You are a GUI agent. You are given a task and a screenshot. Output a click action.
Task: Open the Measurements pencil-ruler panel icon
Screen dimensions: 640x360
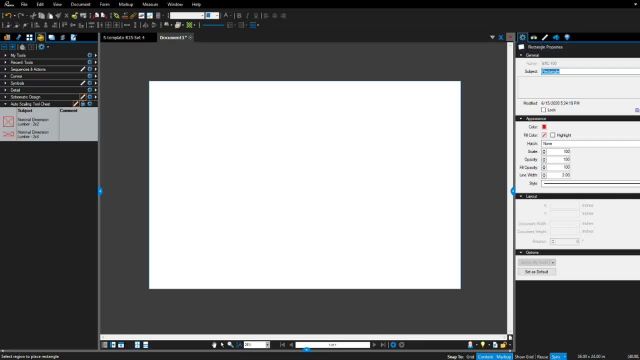click(544, 37)
